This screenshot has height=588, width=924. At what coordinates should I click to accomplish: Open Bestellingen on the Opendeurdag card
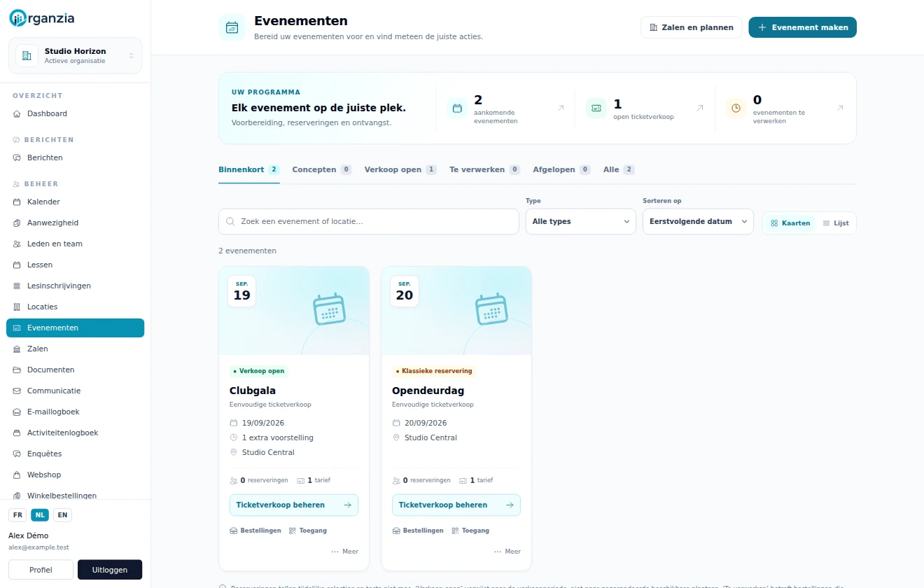(x=418, y=531)
